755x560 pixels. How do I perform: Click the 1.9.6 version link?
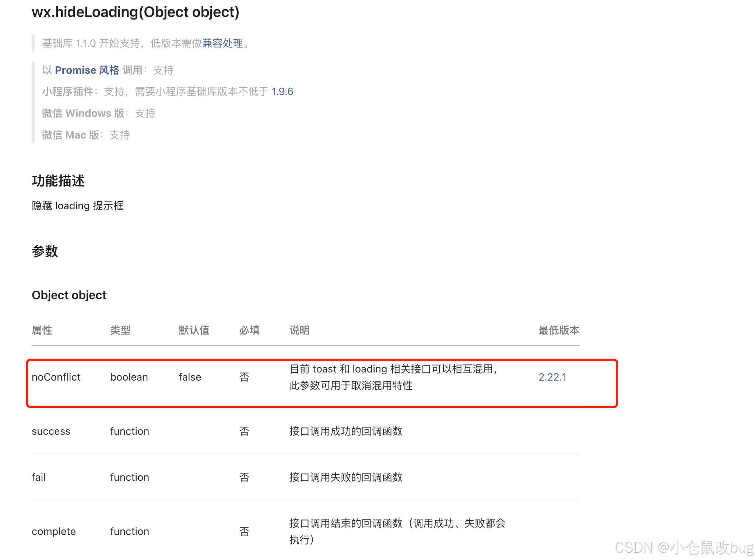tap(282, 91)
